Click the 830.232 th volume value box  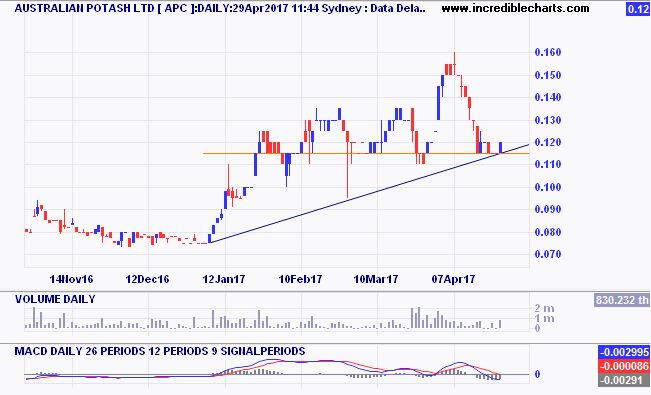click(622, 300)
